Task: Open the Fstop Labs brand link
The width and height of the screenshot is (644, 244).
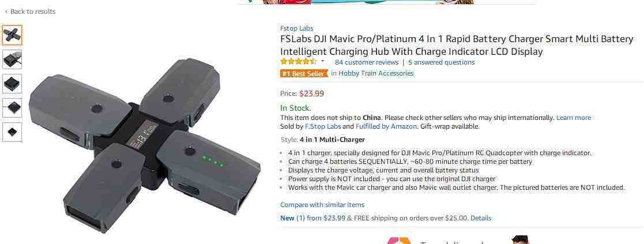Action: pos(296,28)
